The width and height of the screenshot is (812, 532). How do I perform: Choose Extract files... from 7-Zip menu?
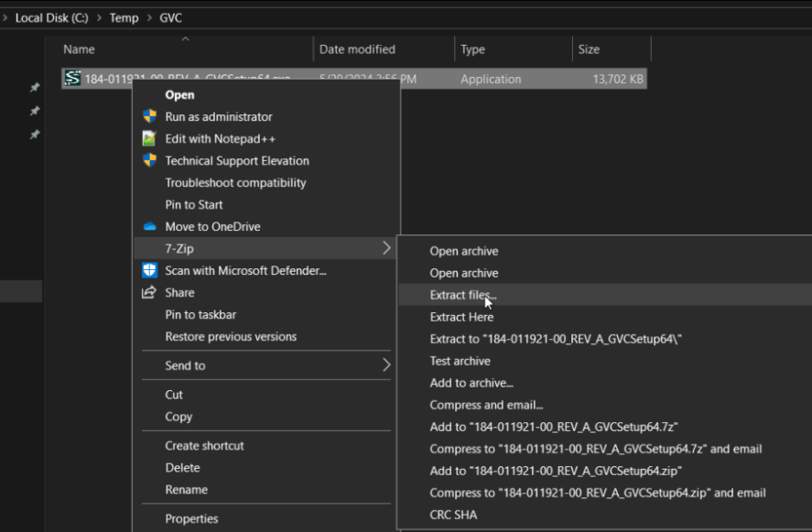(463, 295)
